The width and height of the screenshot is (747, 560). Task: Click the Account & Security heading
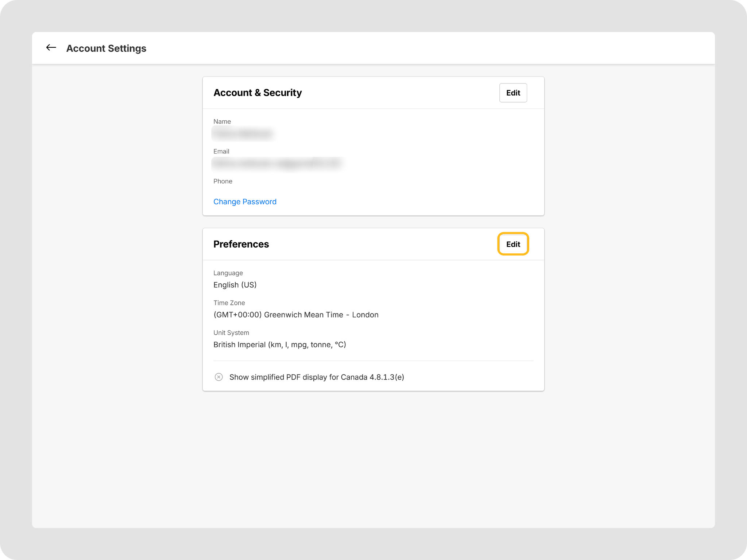258,93
